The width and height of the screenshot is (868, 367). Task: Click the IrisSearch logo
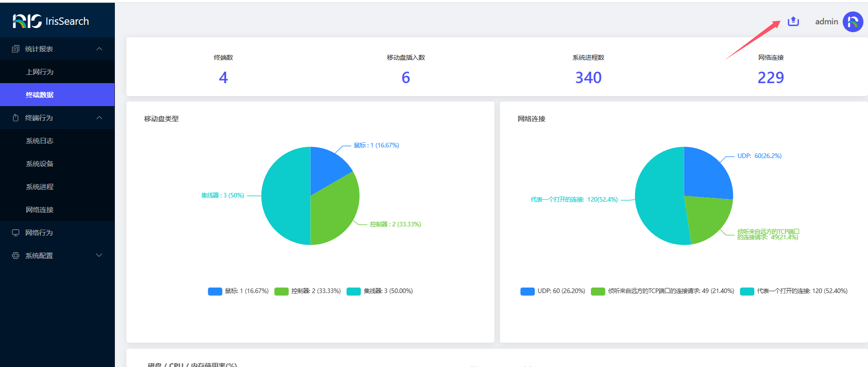[x=51, y=21]
